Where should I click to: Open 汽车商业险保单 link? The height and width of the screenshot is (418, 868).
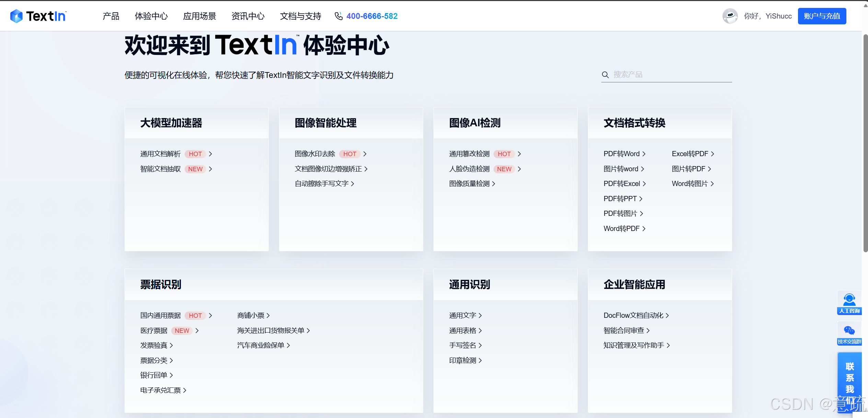coord(261,346)
